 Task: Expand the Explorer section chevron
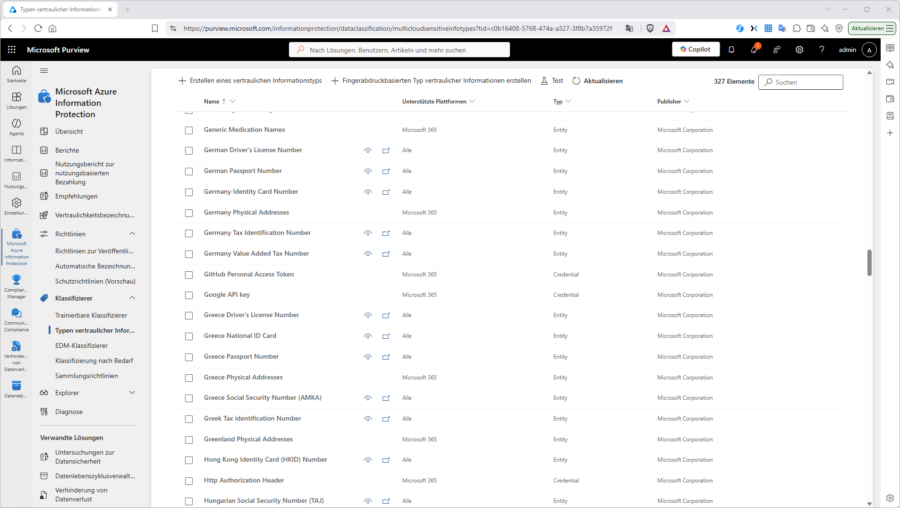tap(132, 393)
